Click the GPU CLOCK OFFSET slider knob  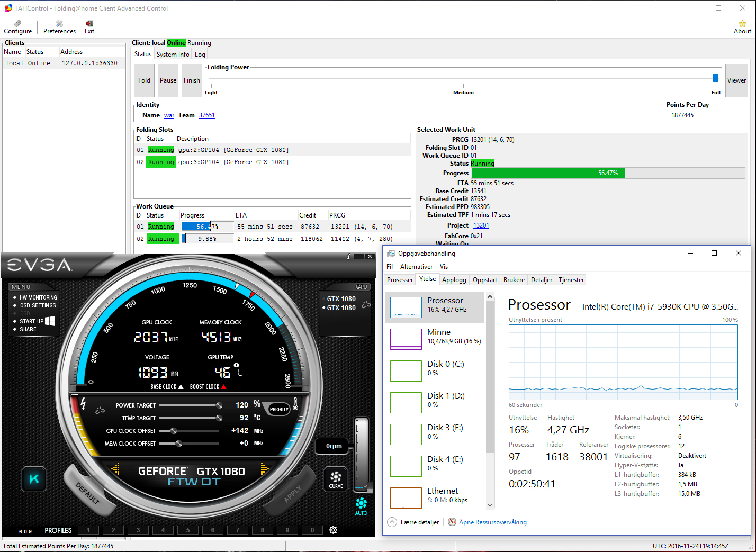click(173, 431)
